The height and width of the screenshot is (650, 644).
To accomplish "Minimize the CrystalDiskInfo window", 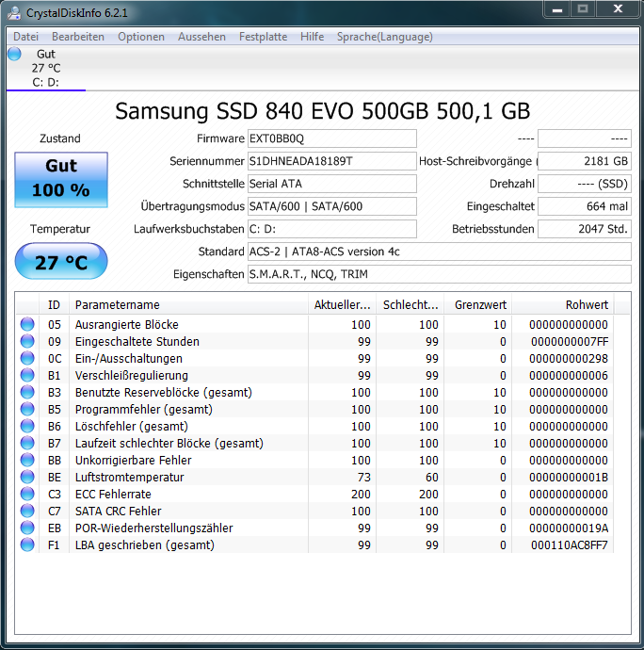I will tap(557, 9).
